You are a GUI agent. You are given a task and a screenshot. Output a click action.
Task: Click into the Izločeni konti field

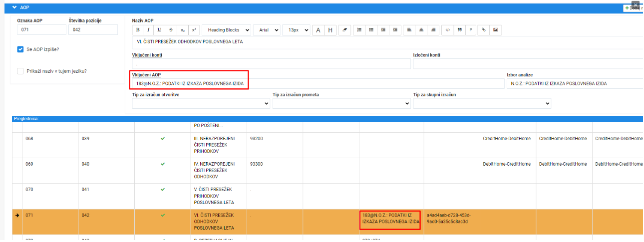click(528, 64)
